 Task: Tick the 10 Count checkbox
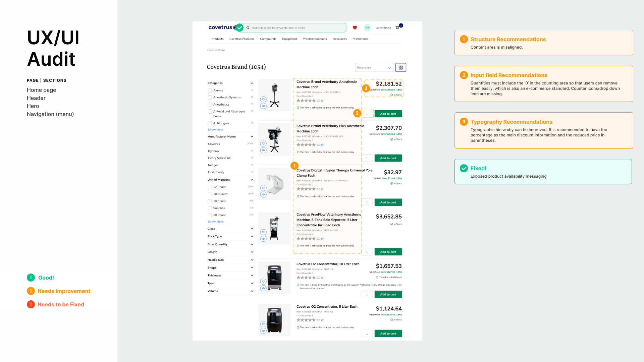210,201
